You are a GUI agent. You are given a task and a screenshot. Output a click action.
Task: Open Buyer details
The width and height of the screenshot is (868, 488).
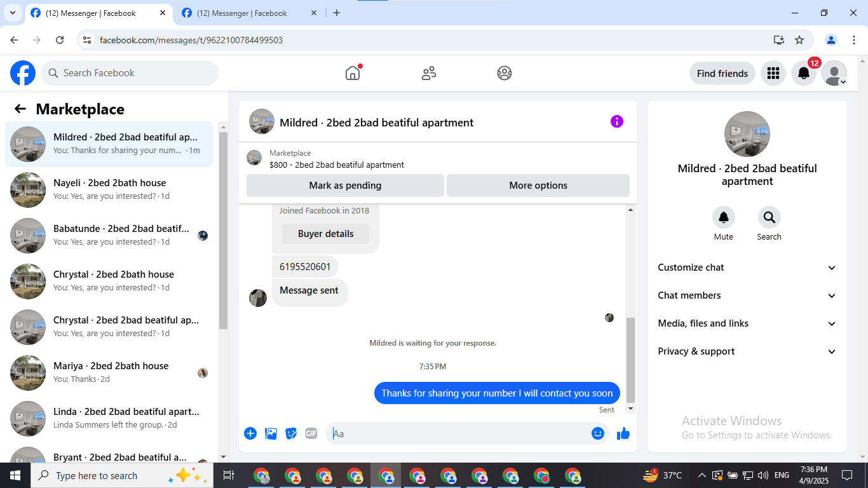coord(325,234)
